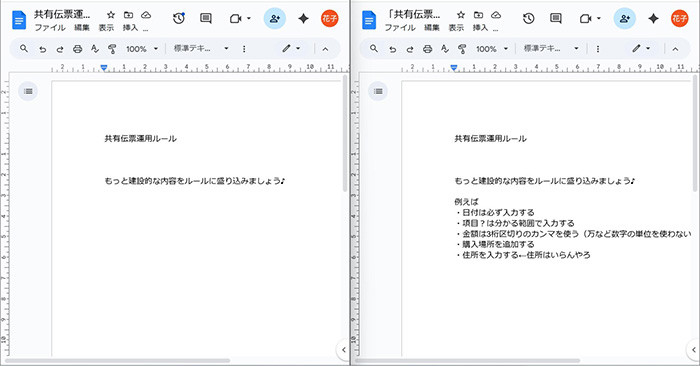
Task: Open editing mode pencil dropdown in right window
Action: [x=641, y=48]
